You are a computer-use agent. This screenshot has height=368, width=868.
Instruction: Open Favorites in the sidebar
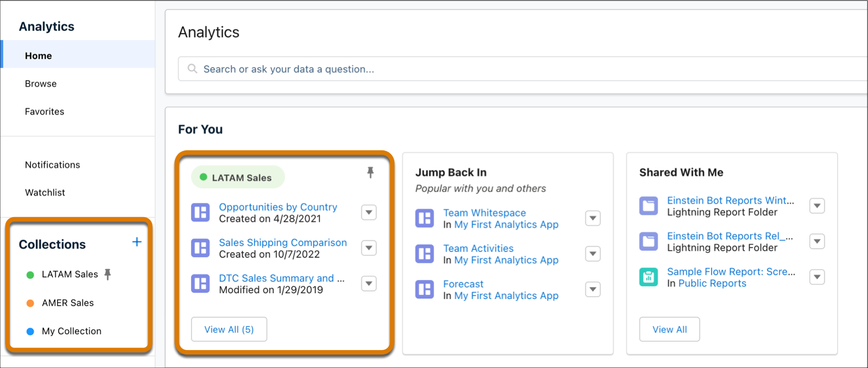pyautogui.click(x=45, y=111)
